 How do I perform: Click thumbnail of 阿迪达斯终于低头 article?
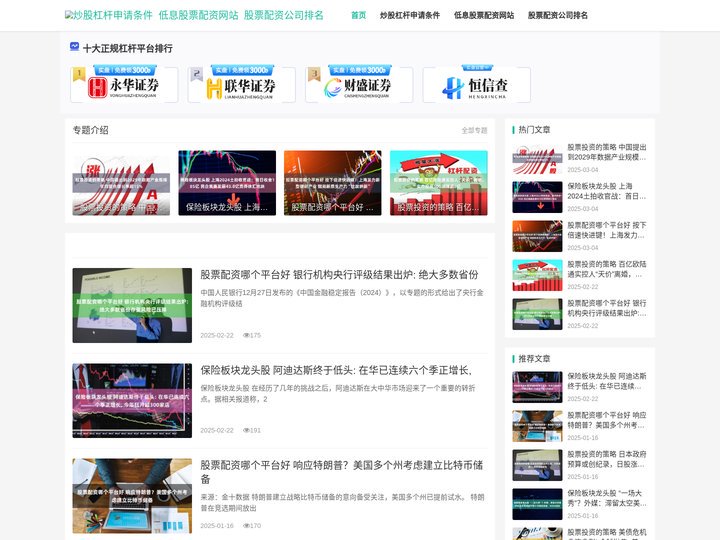(x=132, y=401)
